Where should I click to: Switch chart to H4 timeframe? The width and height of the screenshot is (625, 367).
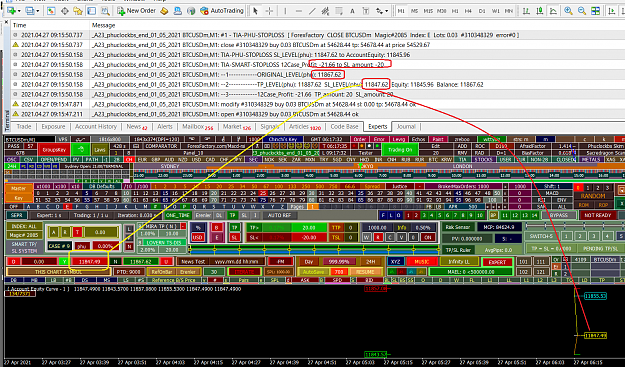(x=468, y=11)
